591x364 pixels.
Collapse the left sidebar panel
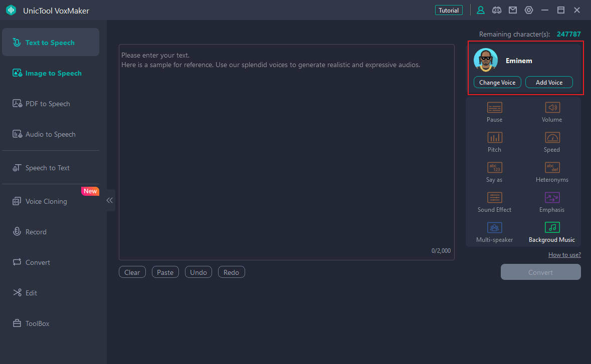point(110,200)
